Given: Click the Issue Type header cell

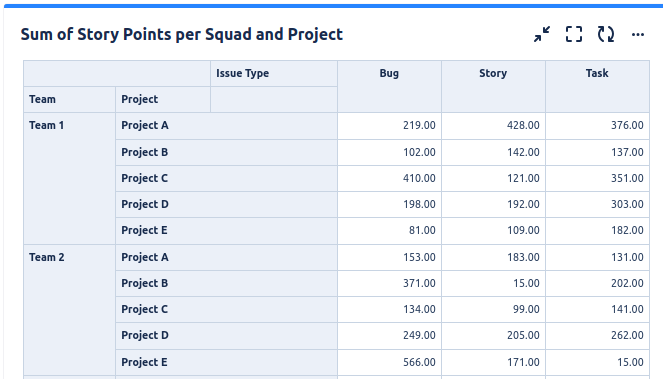Looking at the screenshot, I should 274,74.
